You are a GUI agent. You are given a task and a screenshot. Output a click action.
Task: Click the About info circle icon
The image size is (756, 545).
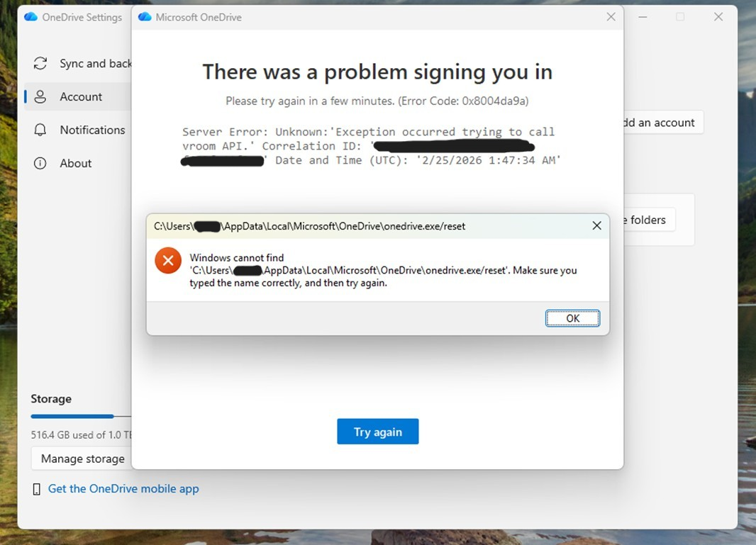pyautogui.click(x=40, y=163)
